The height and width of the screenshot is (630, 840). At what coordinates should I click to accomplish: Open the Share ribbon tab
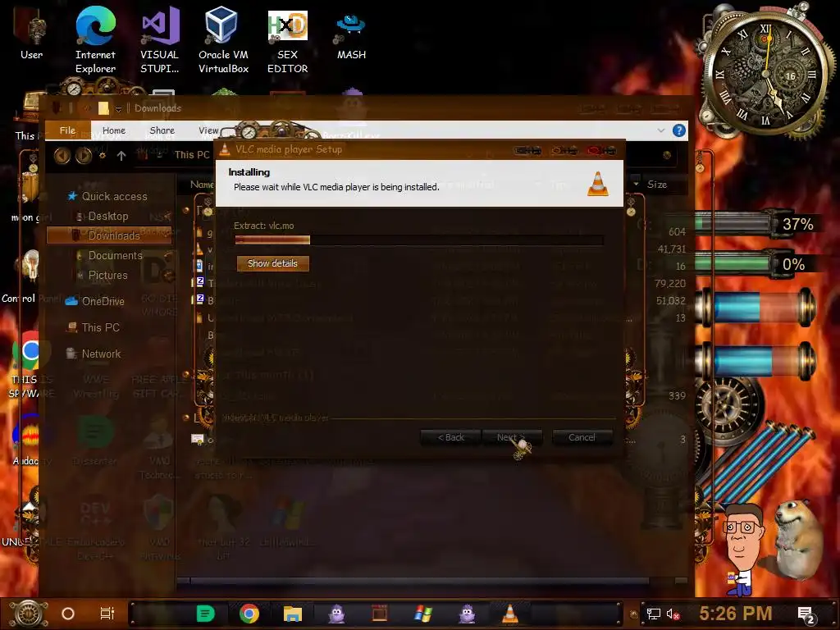(162, 130)
